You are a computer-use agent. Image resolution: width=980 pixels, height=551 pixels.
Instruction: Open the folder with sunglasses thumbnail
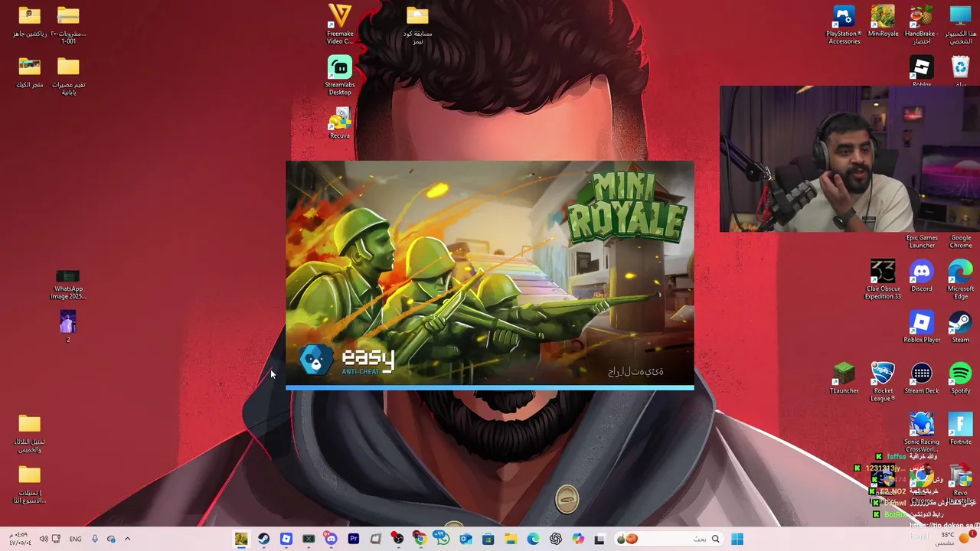pos(30,72)
